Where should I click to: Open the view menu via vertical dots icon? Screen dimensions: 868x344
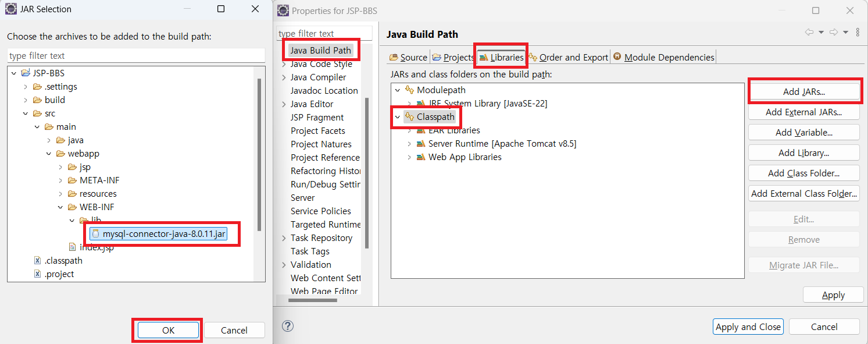pos(858,32)
